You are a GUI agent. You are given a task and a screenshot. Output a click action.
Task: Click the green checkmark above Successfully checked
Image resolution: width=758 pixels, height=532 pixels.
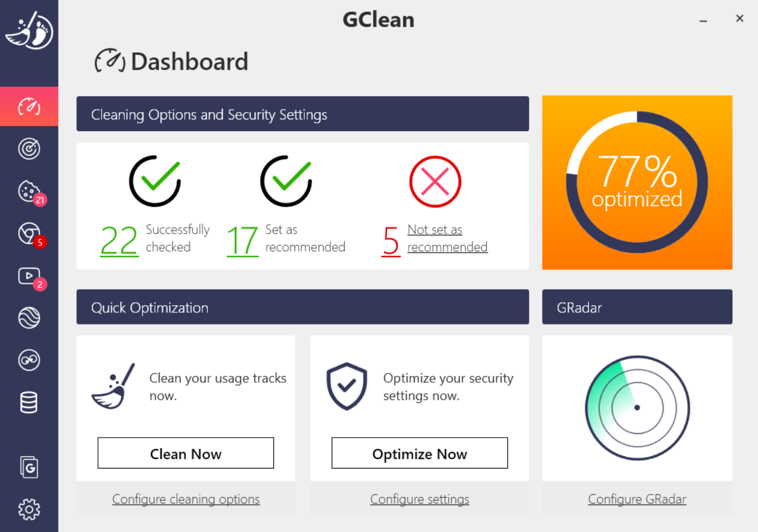155,181
